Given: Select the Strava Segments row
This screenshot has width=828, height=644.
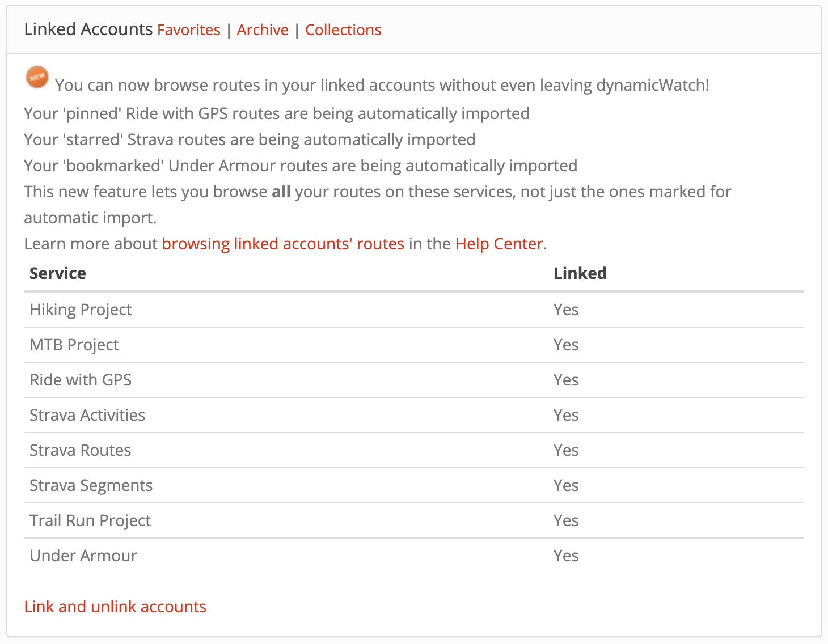Looking at the screenshot, I should (91, 485).
